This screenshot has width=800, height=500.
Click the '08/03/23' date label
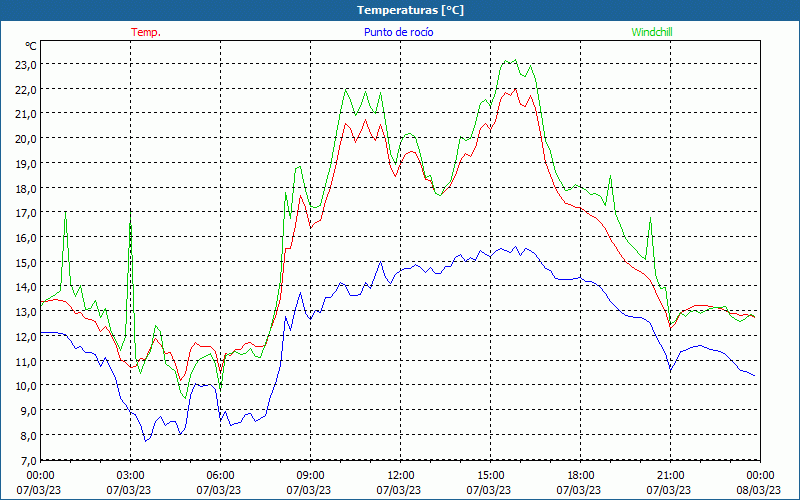(x=759, y=490)
